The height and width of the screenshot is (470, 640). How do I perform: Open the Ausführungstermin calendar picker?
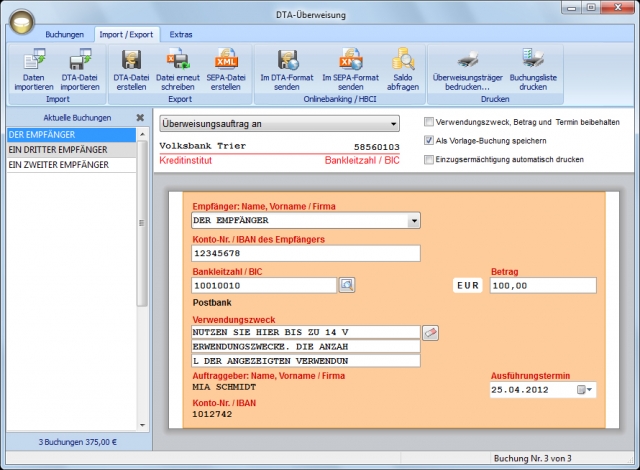coord(584,390)
